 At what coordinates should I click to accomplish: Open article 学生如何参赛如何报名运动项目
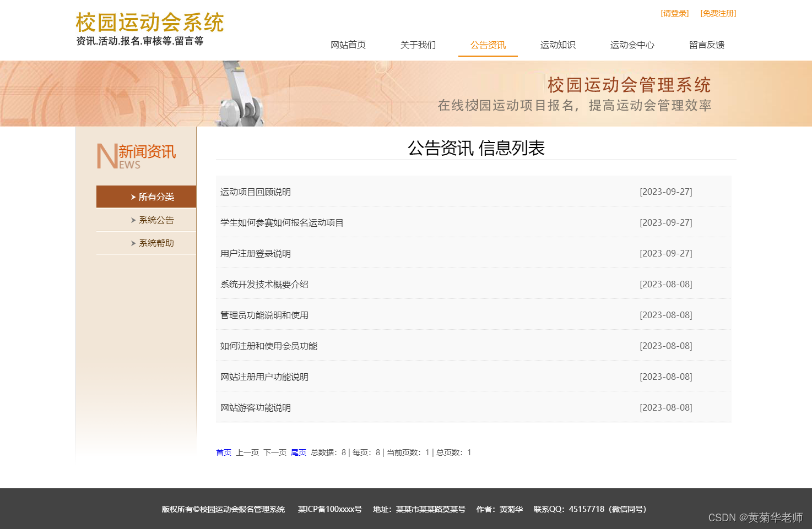point(282,223)
